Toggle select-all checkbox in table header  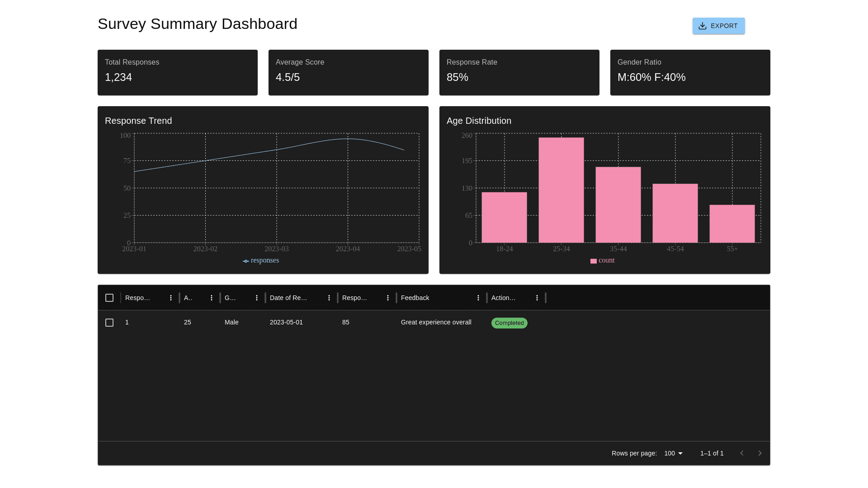pos(109,298)
